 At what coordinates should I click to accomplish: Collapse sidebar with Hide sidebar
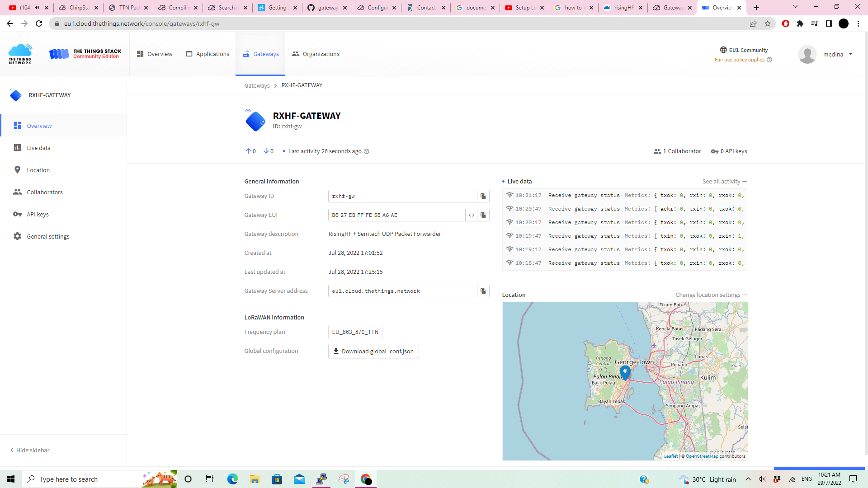click(30, 450)
